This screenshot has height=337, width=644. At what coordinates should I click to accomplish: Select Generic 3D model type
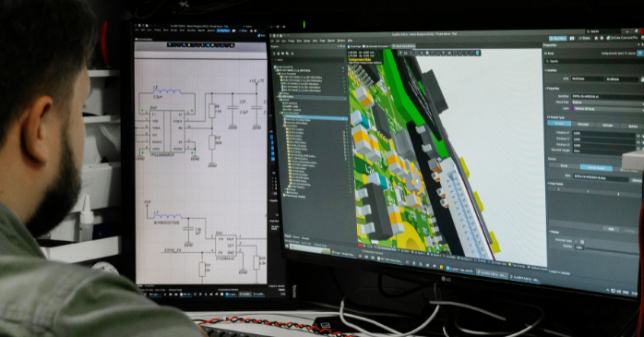pyautogui.click(x=559, y=124)
